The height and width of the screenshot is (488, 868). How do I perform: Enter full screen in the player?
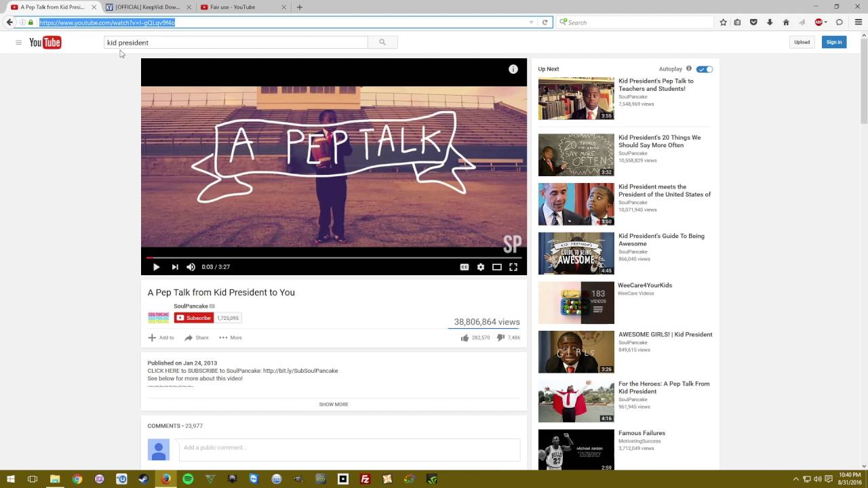coord(513,267)
